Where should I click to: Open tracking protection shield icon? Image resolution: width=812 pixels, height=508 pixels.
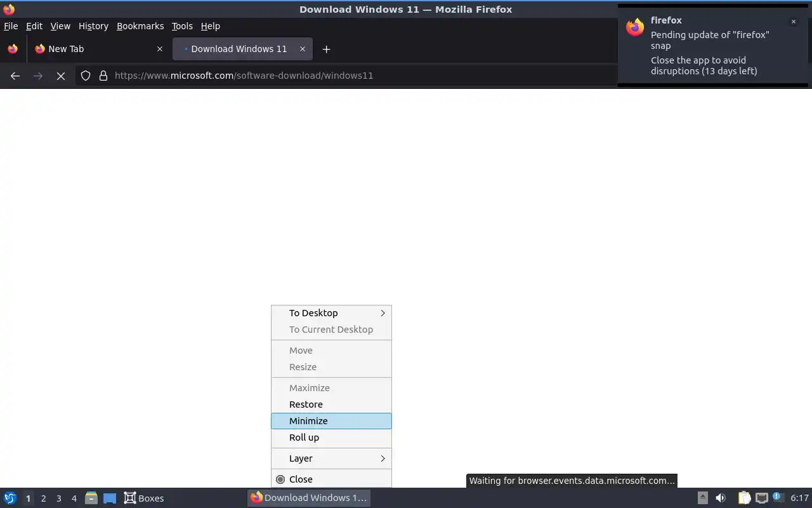click(86, 76)
